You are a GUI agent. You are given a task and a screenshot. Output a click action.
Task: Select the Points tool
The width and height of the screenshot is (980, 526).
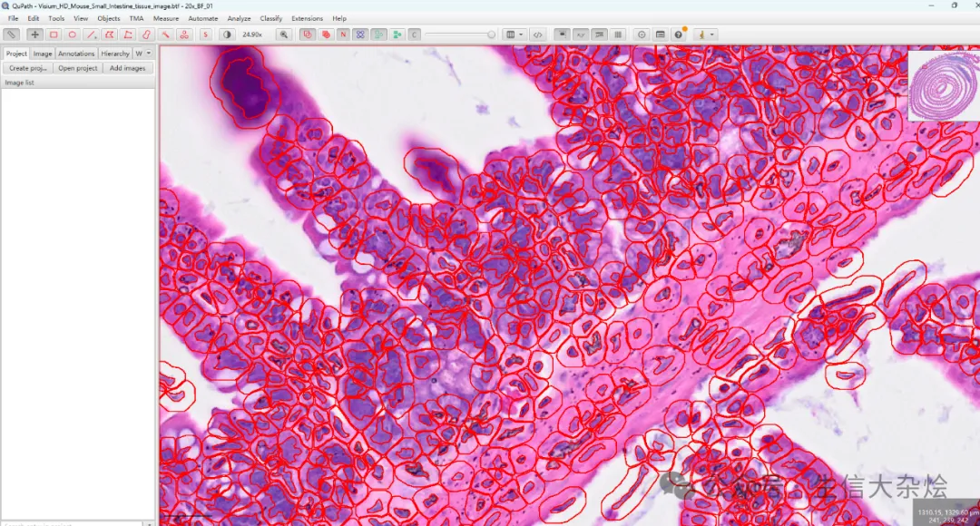coord(184,35)
